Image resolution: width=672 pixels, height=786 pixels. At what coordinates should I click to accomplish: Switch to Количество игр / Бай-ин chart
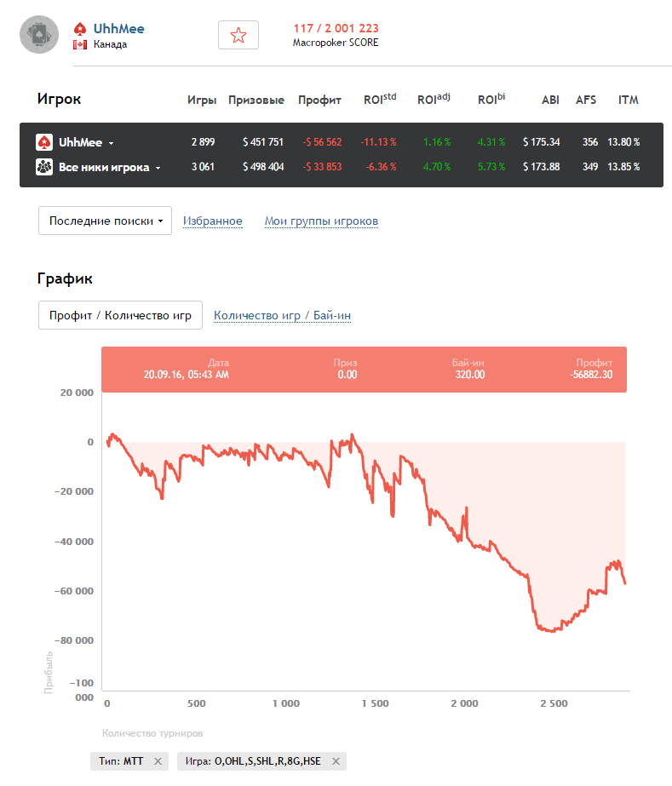[x=282, y=315]
